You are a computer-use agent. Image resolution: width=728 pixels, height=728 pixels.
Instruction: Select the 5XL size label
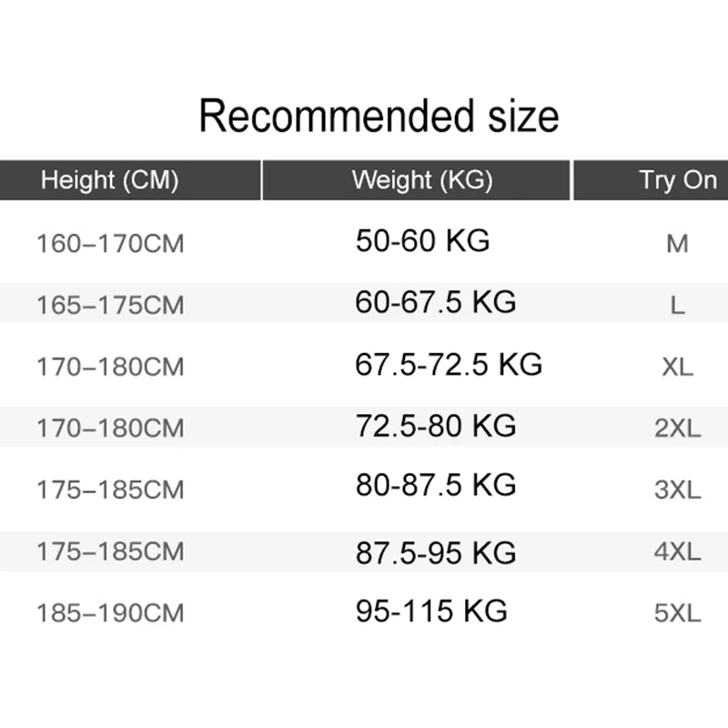tap(677, 613)
